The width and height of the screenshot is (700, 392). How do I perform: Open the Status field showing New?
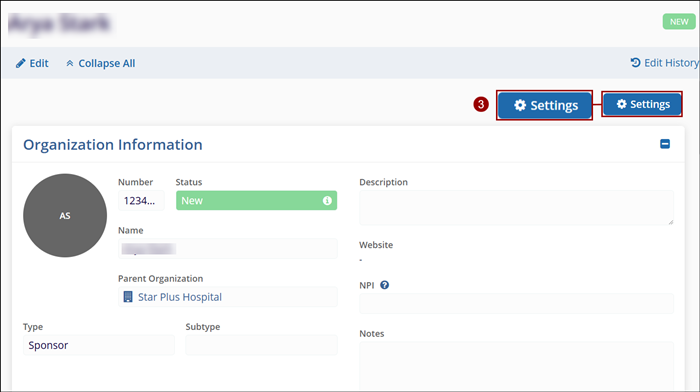(x=256, y=200)
